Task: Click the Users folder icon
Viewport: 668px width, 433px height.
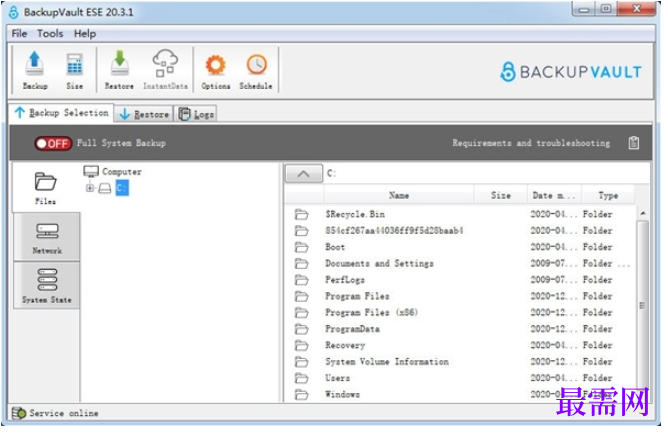Action: [x=302, y=378]
